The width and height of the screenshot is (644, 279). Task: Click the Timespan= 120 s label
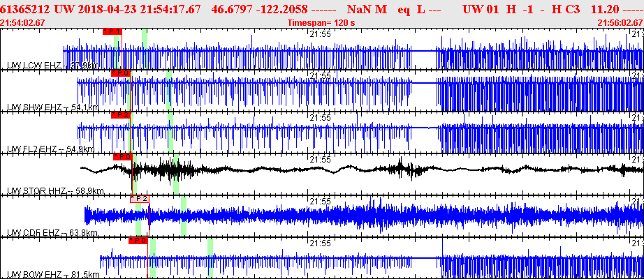coord(321,22)
